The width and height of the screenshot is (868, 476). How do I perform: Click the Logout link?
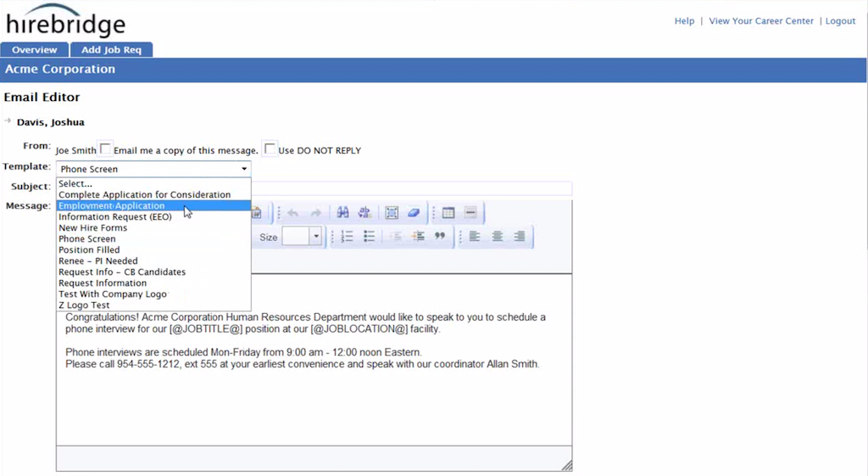tap(840, 21)
